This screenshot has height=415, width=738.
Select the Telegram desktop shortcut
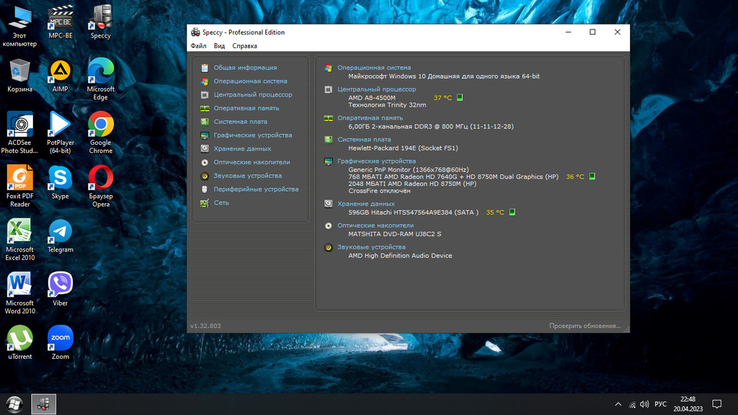pyautogui.click(x=60, y=236)
